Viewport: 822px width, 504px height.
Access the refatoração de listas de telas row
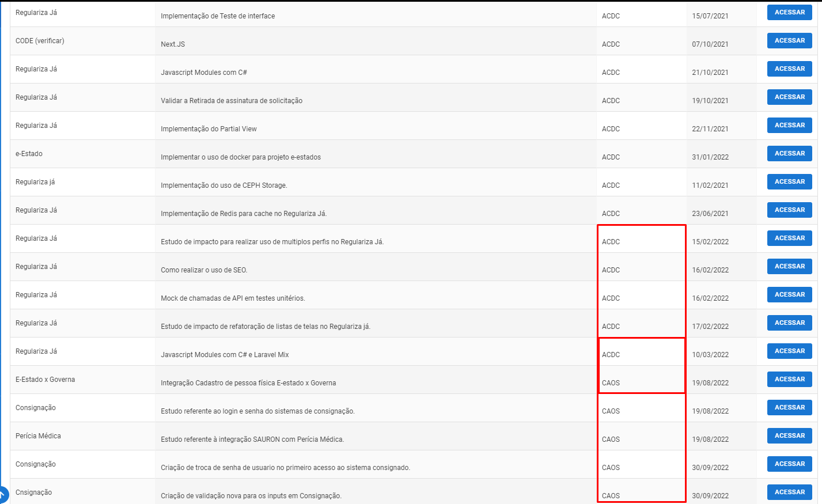789,323
